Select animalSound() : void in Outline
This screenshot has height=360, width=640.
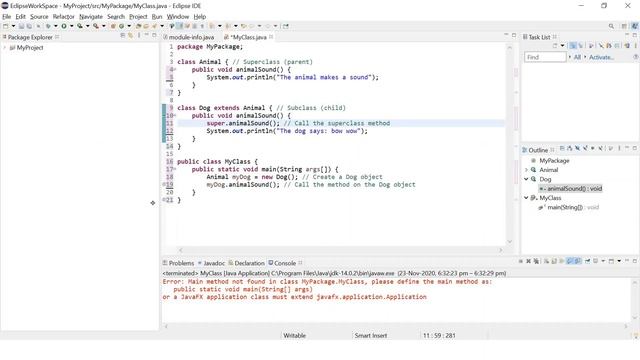tap(571, 189)
